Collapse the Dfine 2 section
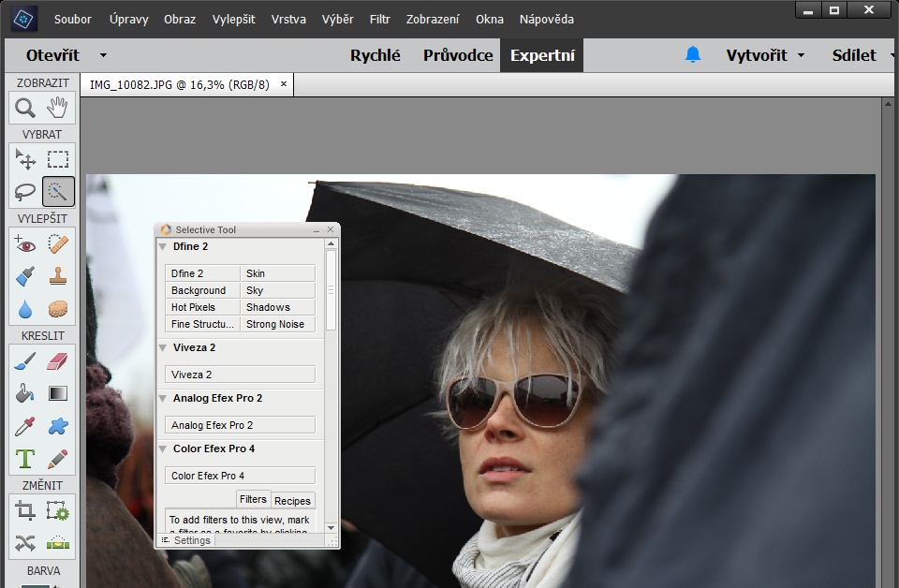Image resolution: width=899 pixels, height=588 pixels. (x=163, y=247)
